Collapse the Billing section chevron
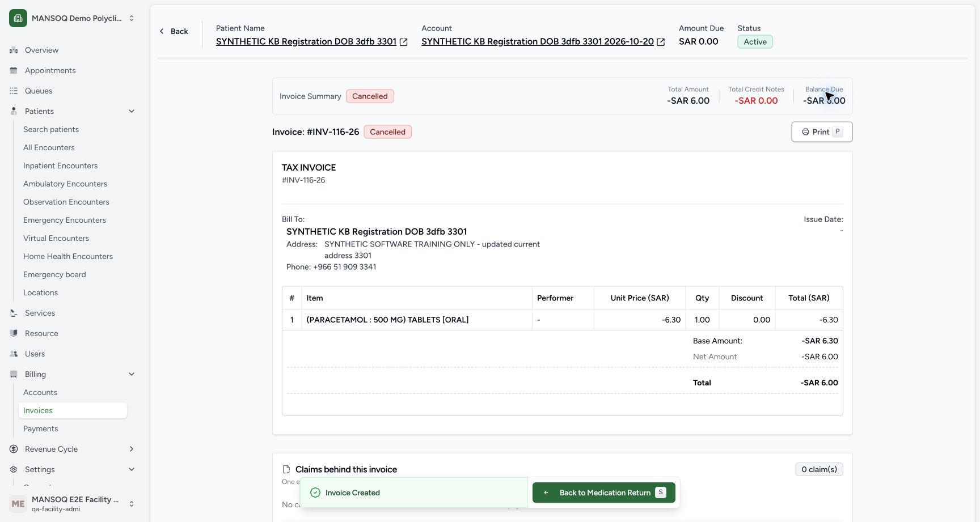 point(132,374)
